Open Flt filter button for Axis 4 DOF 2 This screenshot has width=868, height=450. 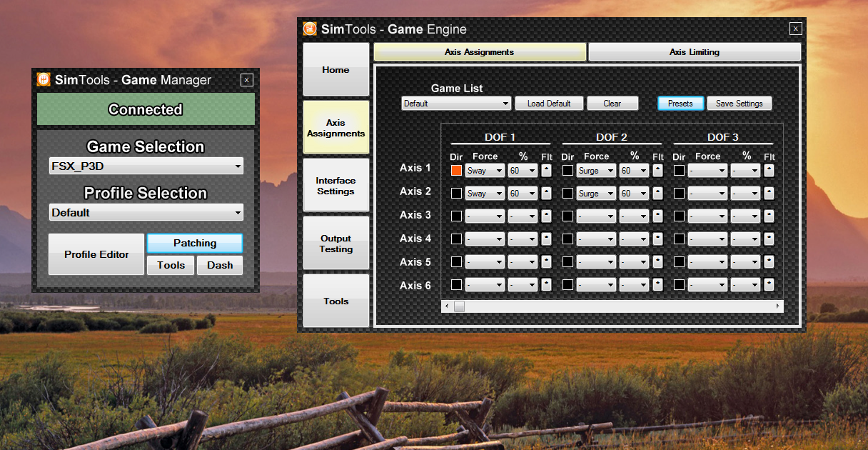click(657, 239)
